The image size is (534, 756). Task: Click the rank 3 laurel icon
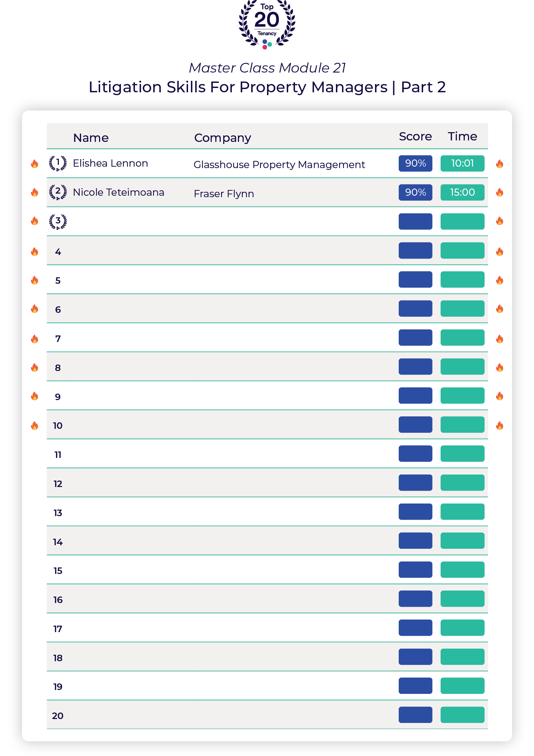click(58, 222)
